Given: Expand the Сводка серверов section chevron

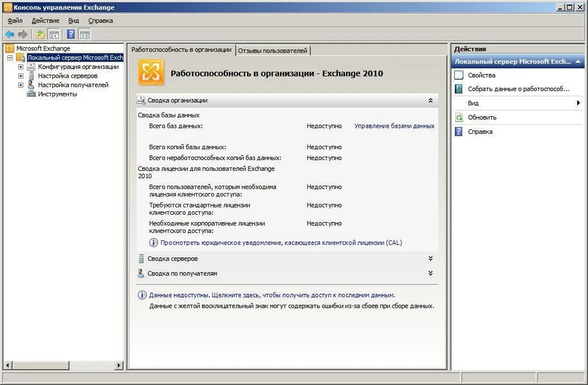Looking at the screenshot, I should coord(430,259).
